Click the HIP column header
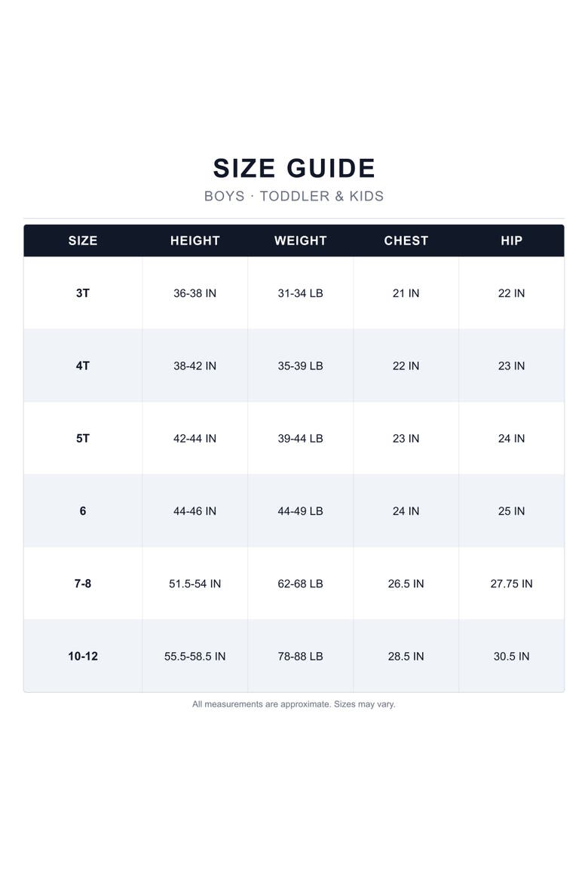588x882 pixels. (511, 240)
